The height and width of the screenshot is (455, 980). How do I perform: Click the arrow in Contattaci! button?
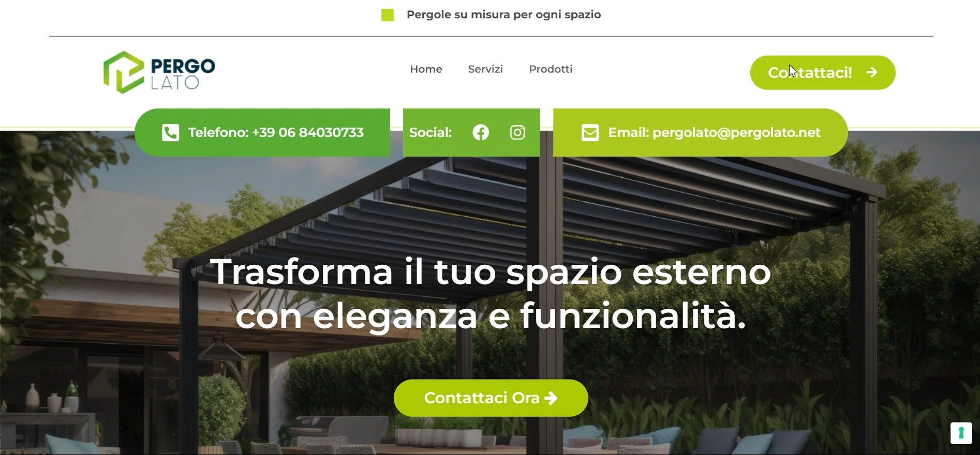tap(872, 72)
